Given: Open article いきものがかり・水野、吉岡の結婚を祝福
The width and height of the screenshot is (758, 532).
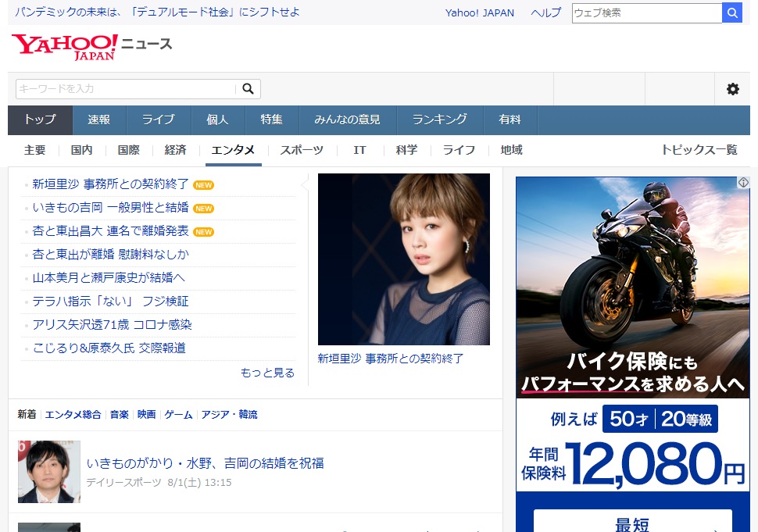Looking at the screenshot, I should (x=206, y=463).
